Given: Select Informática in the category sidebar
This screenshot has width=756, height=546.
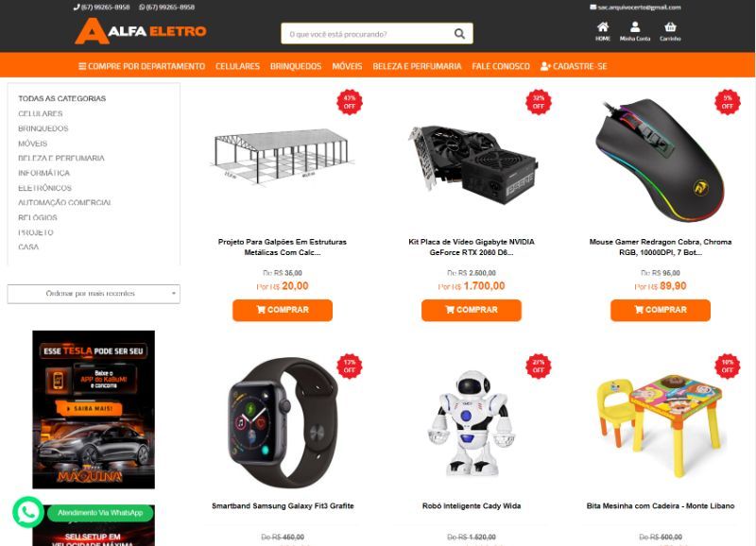Looking at the screenshot, I should 43,173.
